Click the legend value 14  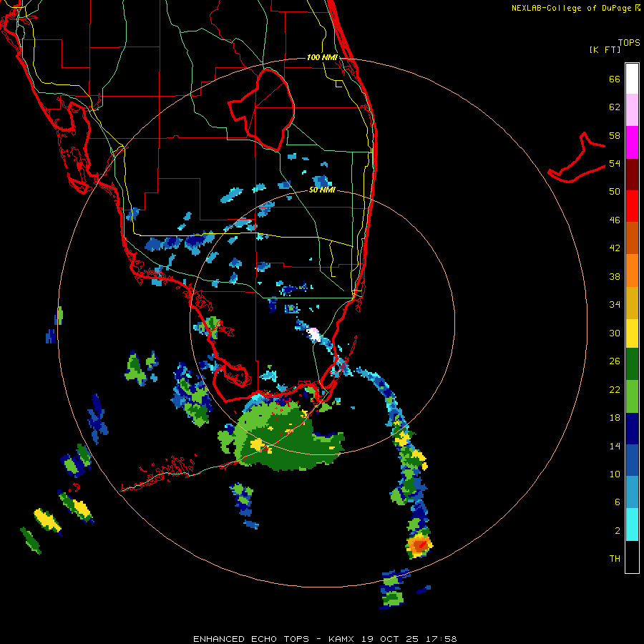click(615, 446)
